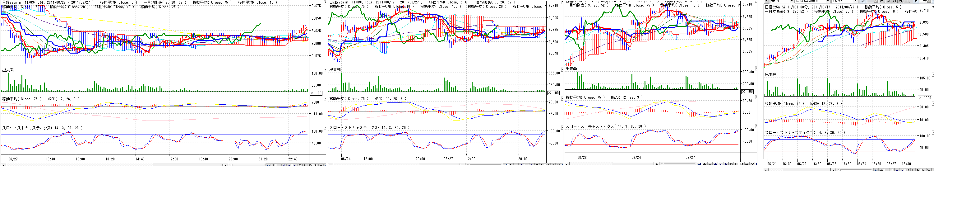Open the 11/09 contract month dropdown
Screen dimensions: 980x218
(x=856, y=1)
